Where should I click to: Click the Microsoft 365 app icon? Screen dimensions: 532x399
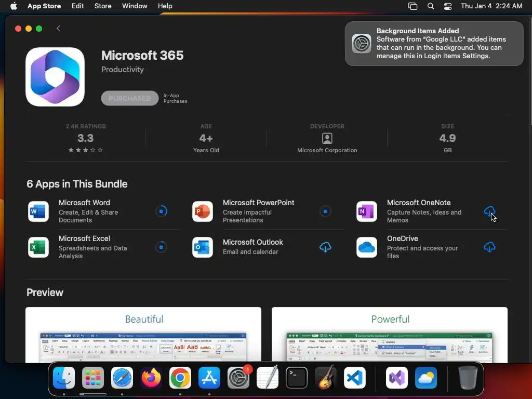point(55,77)
